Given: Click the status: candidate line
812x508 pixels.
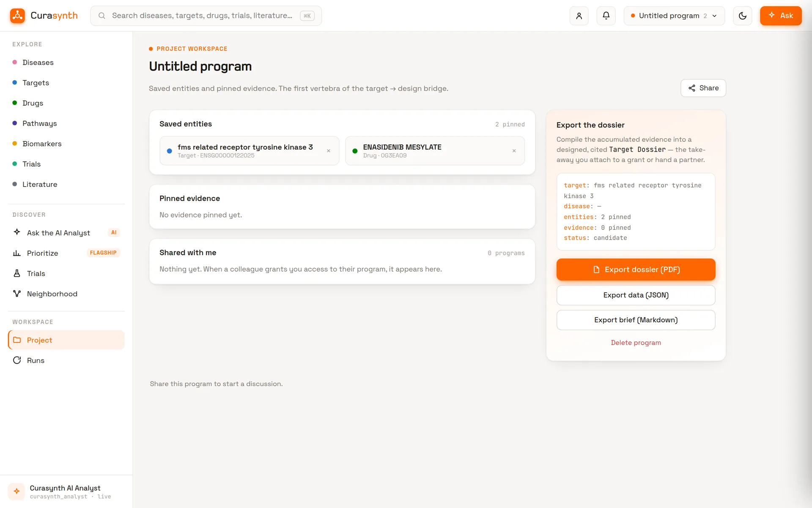Looking at the screenshot, I should pos(595,238).
